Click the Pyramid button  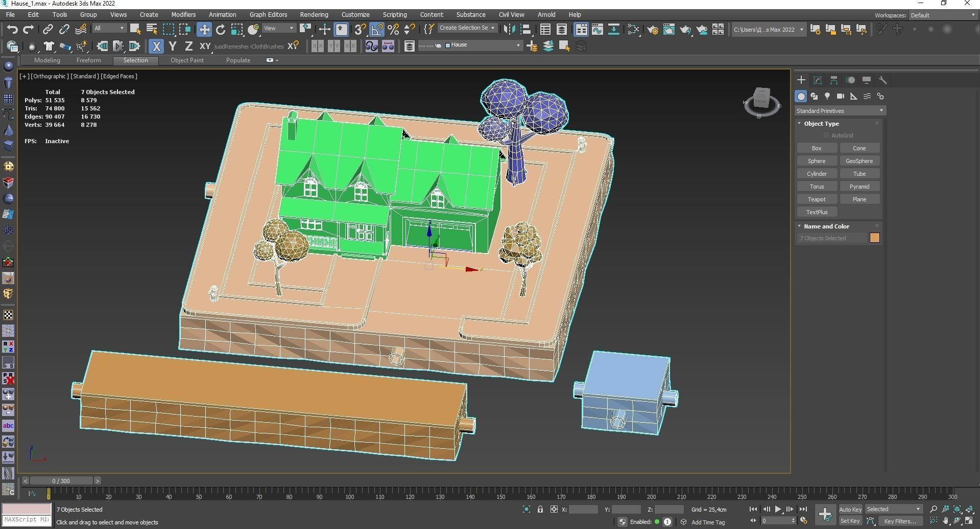click(859, 187)
